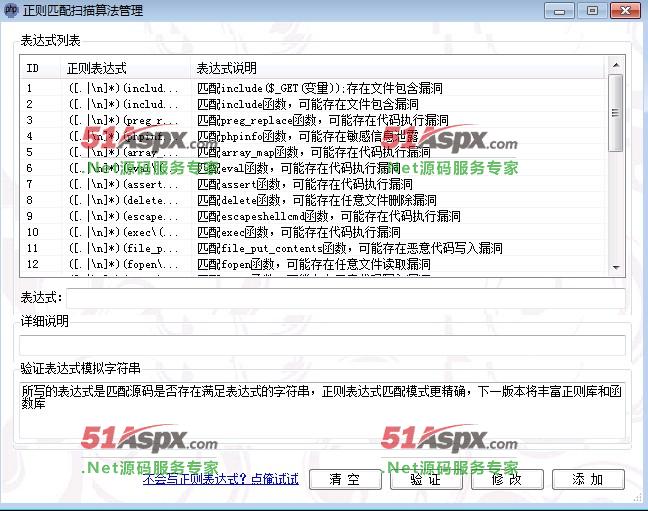Select row 7 匹配assert函数 entry

[x=313, y=184]
